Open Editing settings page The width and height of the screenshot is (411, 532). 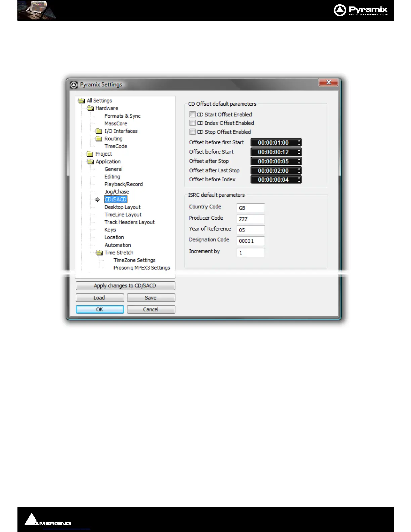112,177
